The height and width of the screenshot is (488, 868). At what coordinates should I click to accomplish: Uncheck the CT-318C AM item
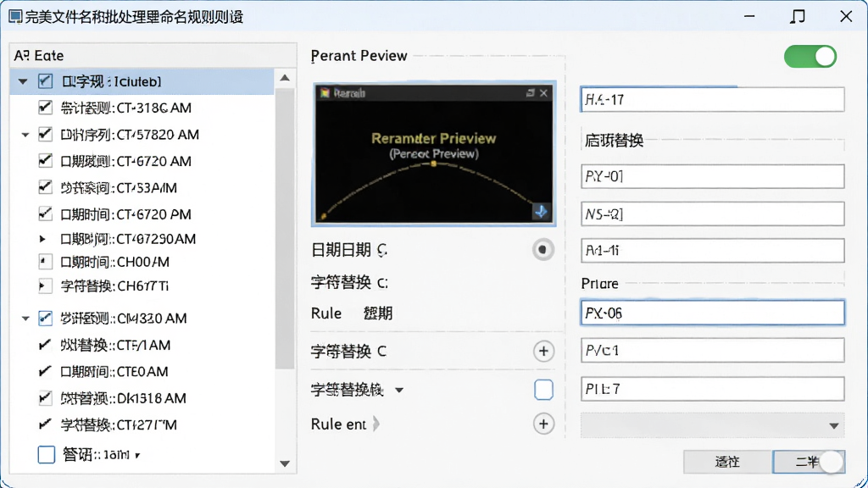(46, 108)
